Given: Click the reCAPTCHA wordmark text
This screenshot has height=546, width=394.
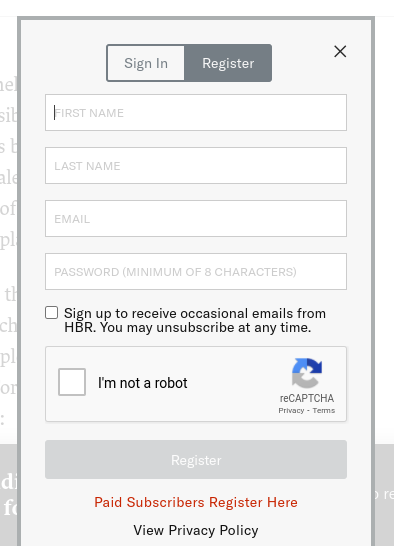Looking at the screenshot, I should (x=307, y=398).
